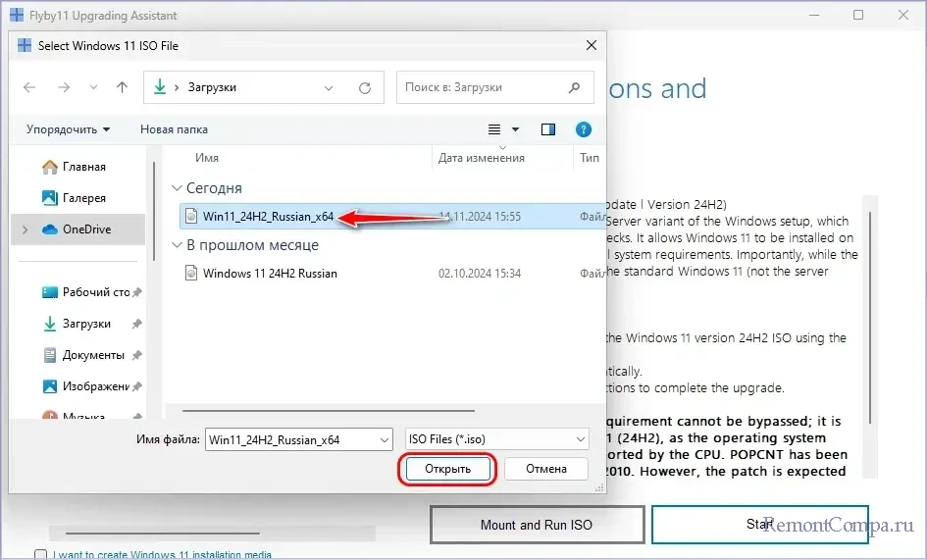Open the Упорядочить menu
Screen dimensions: 927x560
point(68,129)
